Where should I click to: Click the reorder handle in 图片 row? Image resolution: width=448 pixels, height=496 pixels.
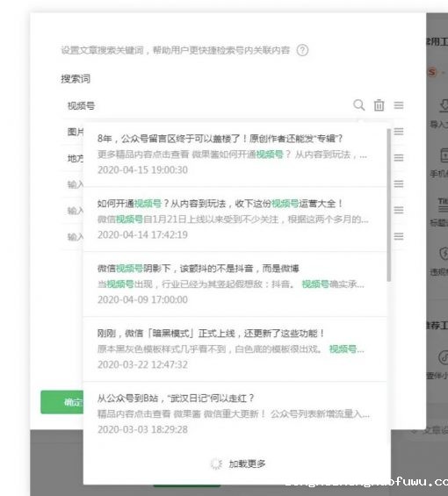399,132
